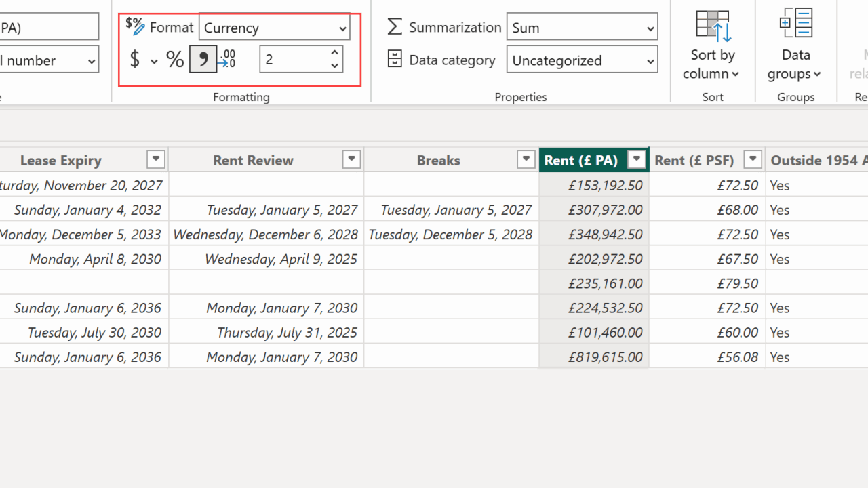Viewport: 868px width, 488px height.
Task: Open filter dropdown on Rent Review column
Action: tap(351, 159)
